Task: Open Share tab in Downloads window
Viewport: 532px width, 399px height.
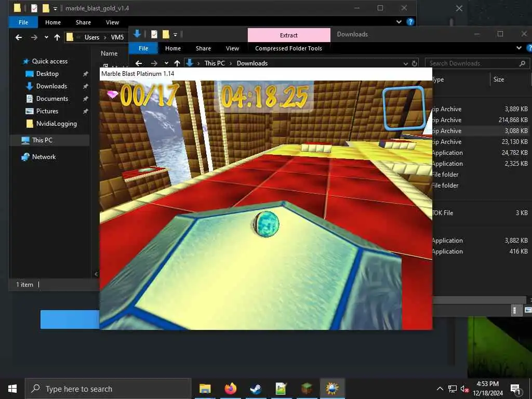Action: pos(203,48)
